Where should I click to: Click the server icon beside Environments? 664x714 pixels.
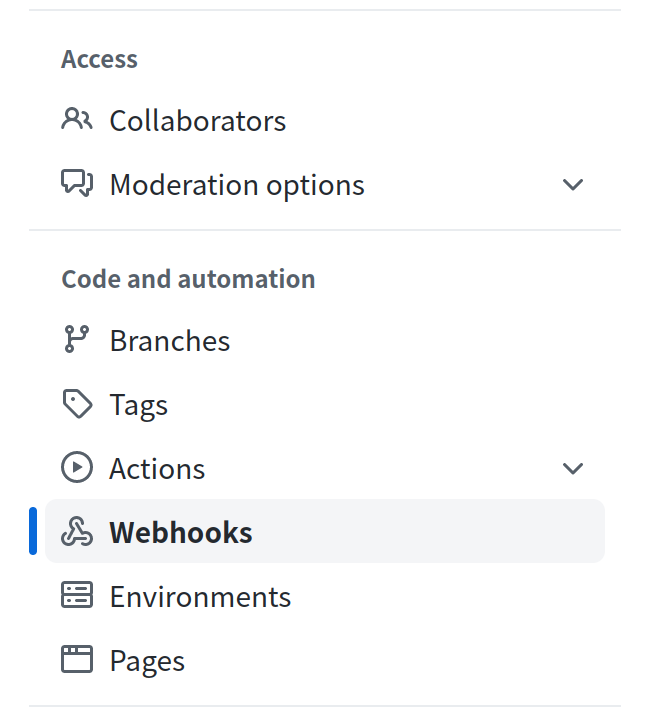(x=76, y=596)
